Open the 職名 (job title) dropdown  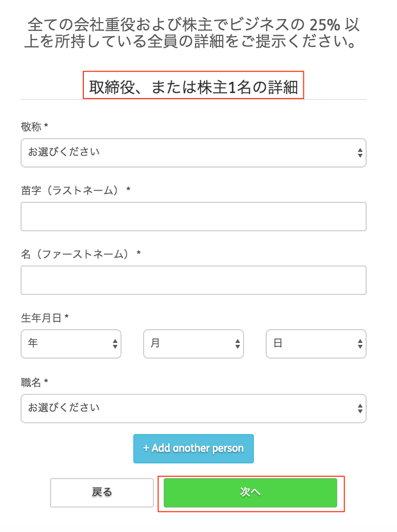click(x=193, y=408)
